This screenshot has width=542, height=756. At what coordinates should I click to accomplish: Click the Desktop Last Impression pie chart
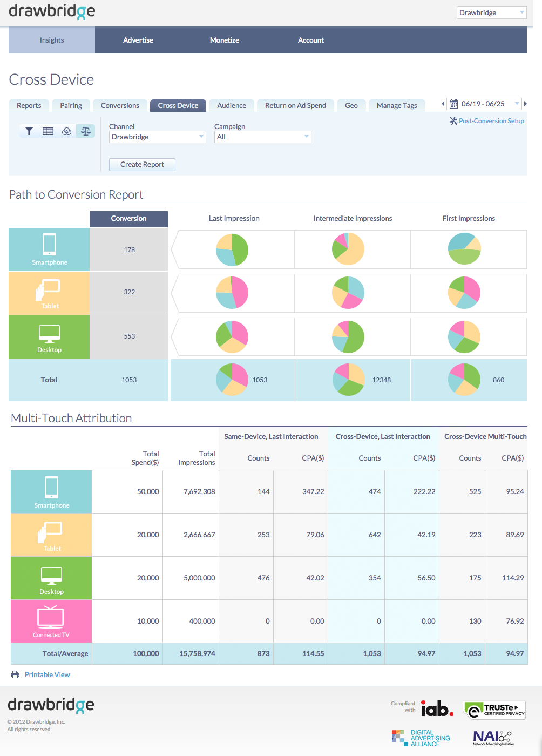tap(232, 336)
